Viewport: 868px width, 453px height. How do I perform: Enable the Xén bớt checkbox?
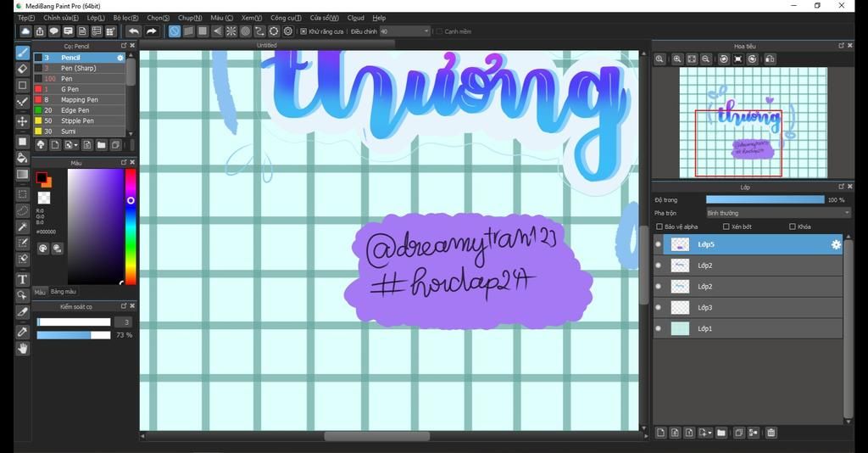[x=726, y=226]
